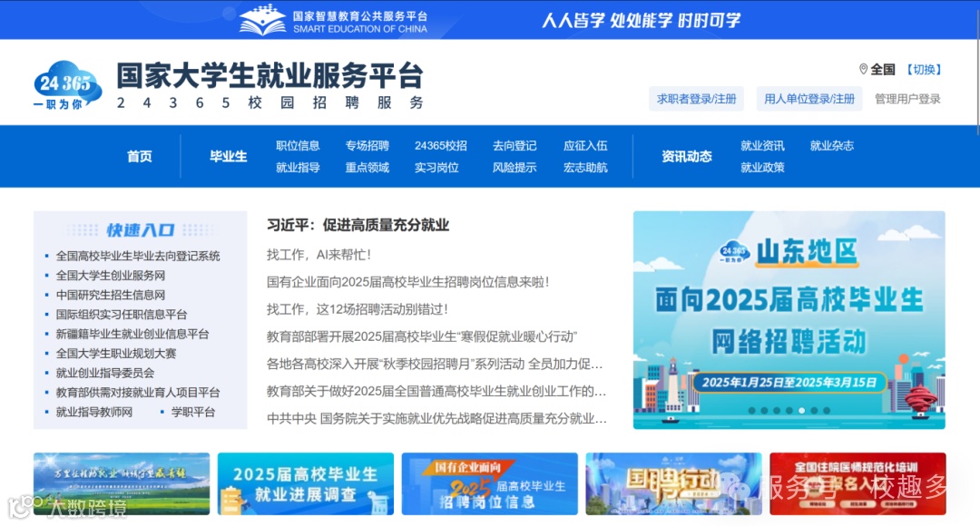Open 中国研究生招生信息网 quick link

(111, 295)
